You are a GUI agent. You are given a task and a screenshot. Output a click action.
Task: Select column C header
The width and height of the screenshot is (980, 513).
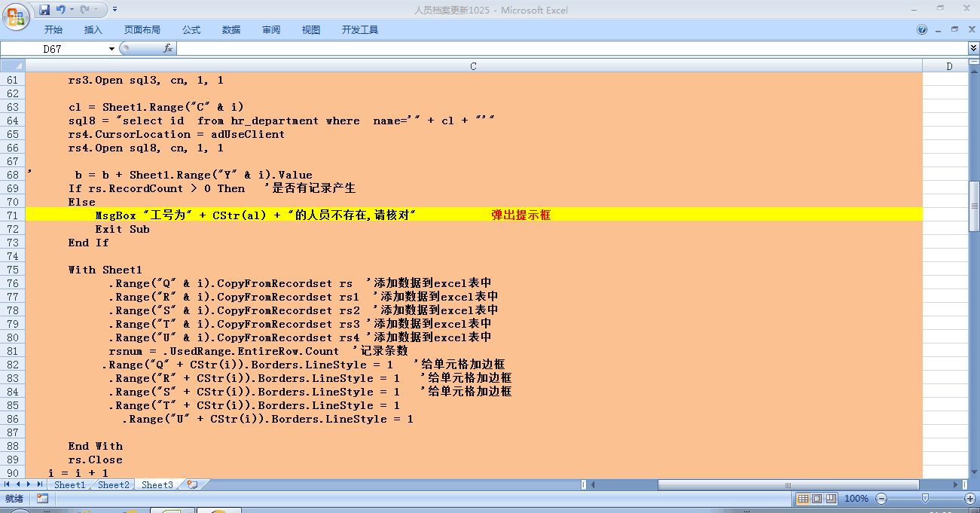tap(474, 66)
